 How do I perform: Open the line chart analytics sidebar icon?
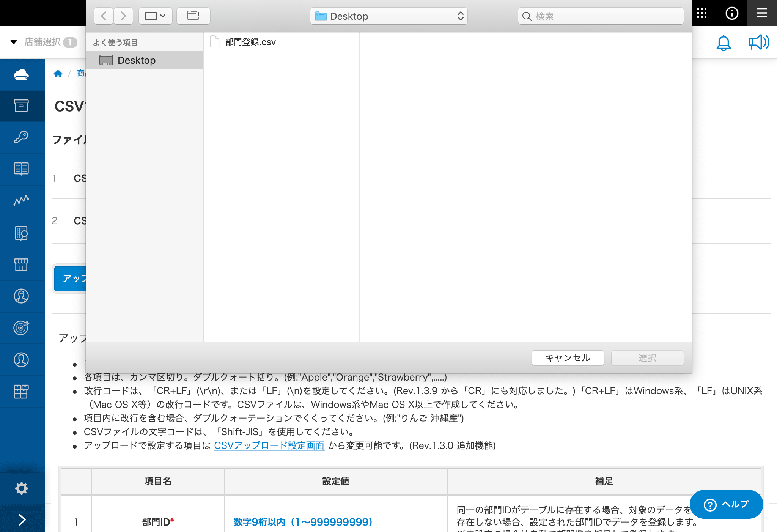[22, 201]
